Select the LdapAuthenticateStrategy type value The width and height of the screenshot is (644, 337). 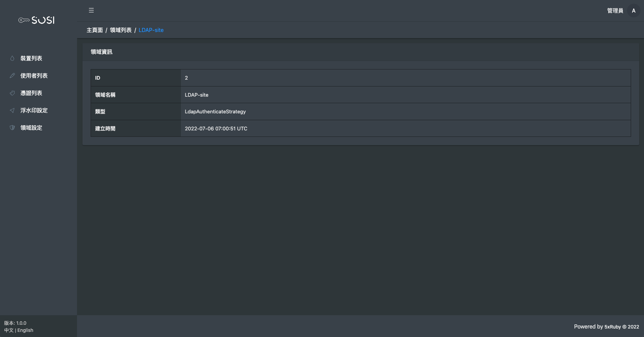[x=215, y=112]
